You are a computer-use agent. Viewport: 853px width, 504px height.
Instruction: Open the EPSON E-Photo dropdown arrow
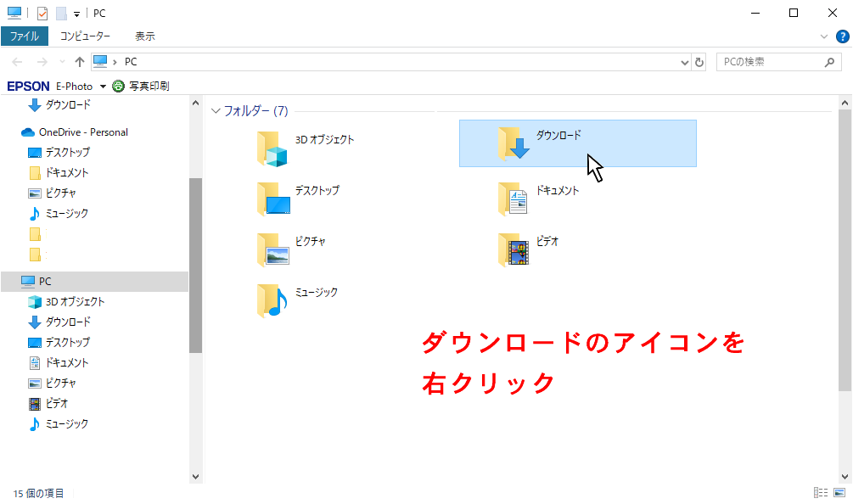[103, 87]
